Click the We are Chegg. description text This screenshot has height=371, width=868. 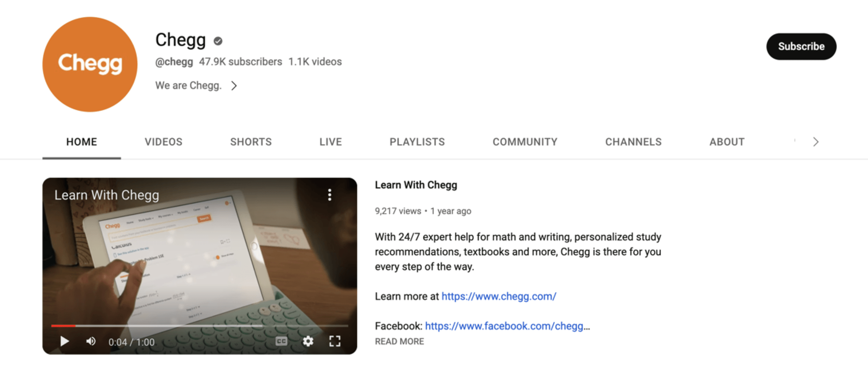pos(188,86)
